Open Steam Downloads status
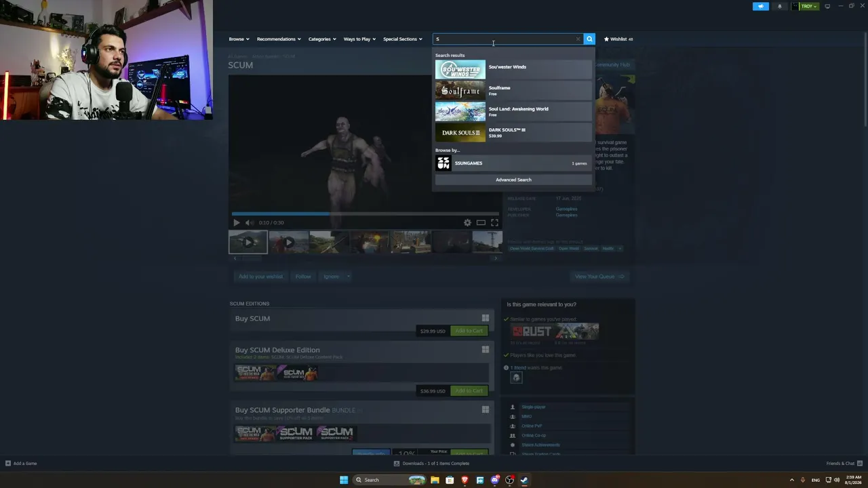 [x=431, y=464]
